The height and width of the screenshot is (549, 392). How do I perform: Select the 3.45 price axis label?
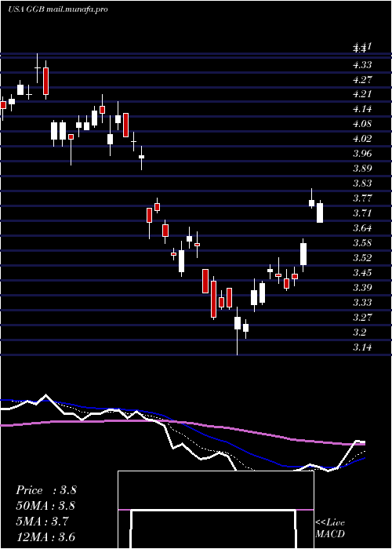click(x=362, y=272)
